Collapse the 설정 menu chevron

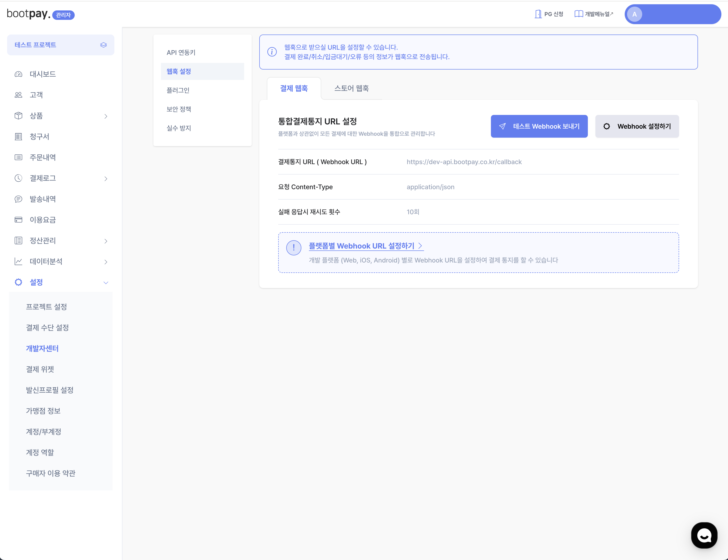click(106, 283)
